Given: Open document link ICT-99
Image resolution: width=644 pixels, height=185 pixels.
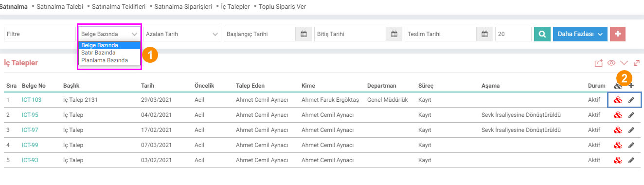Looking at the screenshot, I should [30, 145].
